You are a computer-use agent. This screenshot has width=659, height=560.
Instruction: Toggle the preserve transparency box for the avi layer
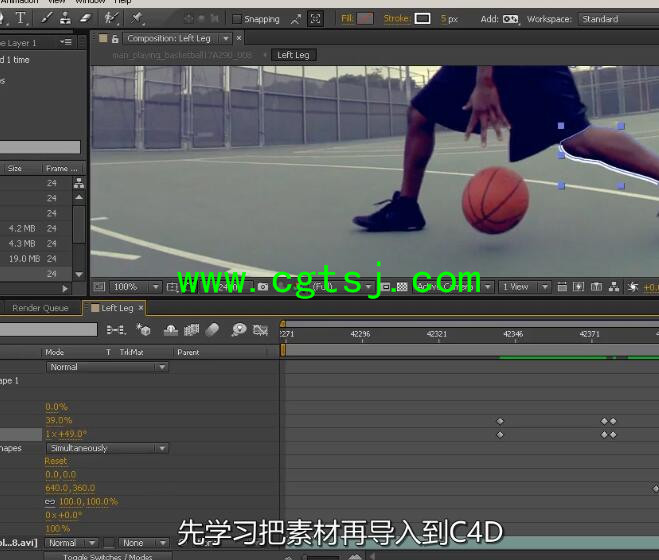click(109, 543)
